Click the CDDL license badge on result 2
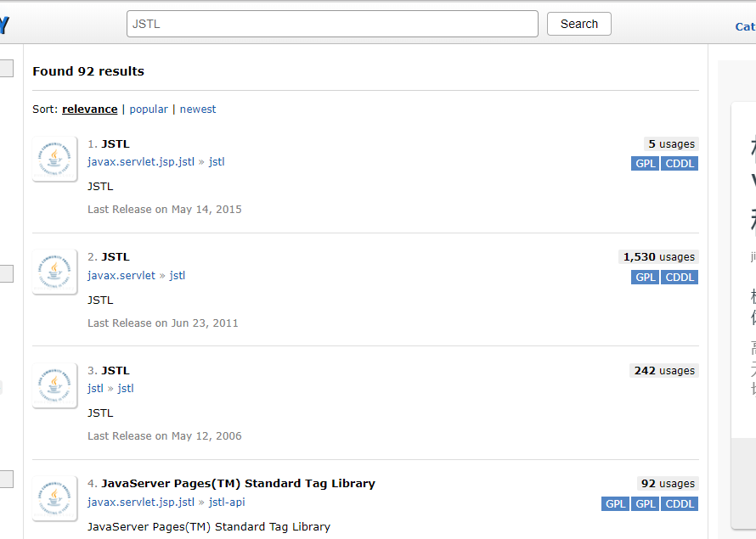 (x=680, y=278)
